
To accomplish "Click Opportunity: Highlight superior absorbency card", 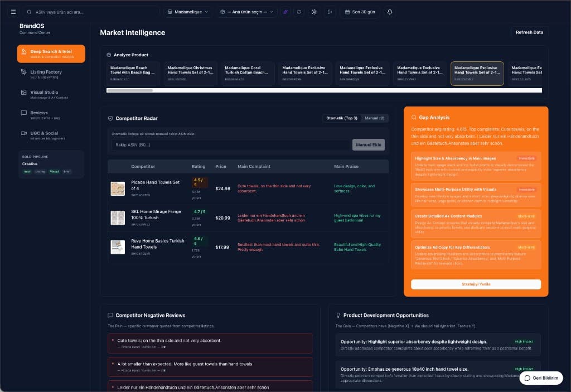I will (x=438, y=345).
